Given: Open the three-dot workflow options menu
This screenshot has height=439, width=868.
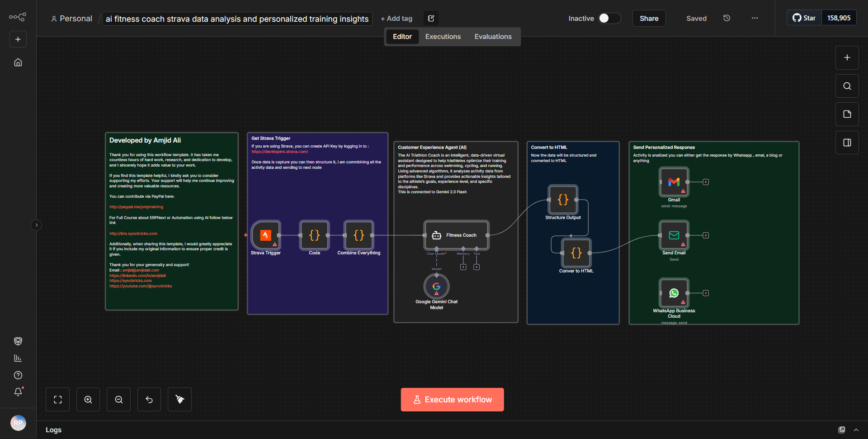Looking at the screenshot, I should (x=754, y=18).
